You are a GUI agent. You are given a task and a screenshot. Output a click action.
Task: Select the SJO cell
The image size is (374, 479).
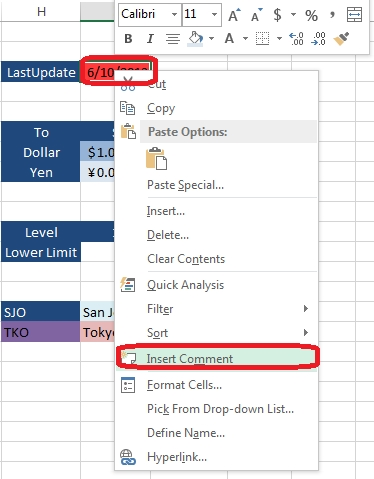(x=41, y=312)
